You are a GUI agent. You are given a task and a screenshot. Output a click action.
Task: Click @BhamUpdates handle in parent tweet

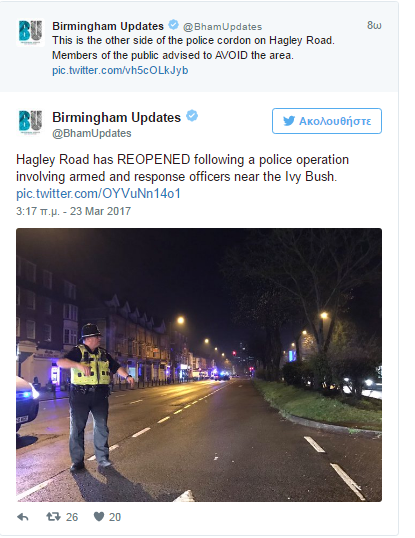point(223,27)
